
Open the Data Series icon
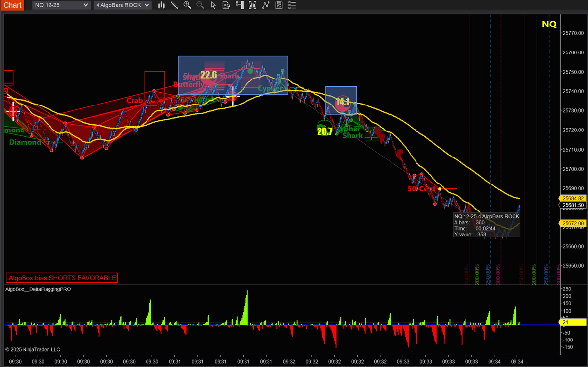click(252, 5)
